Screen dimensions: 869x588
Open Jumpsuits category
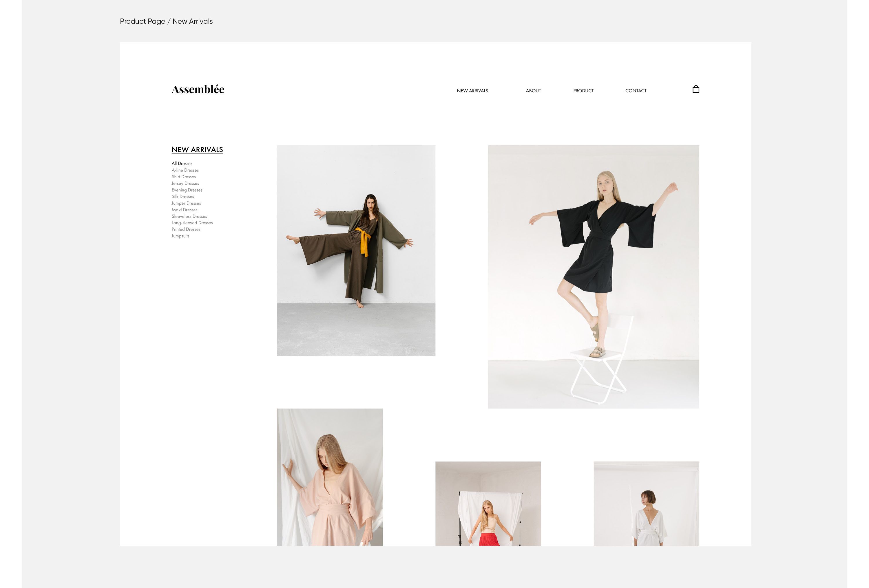point(180,236)
